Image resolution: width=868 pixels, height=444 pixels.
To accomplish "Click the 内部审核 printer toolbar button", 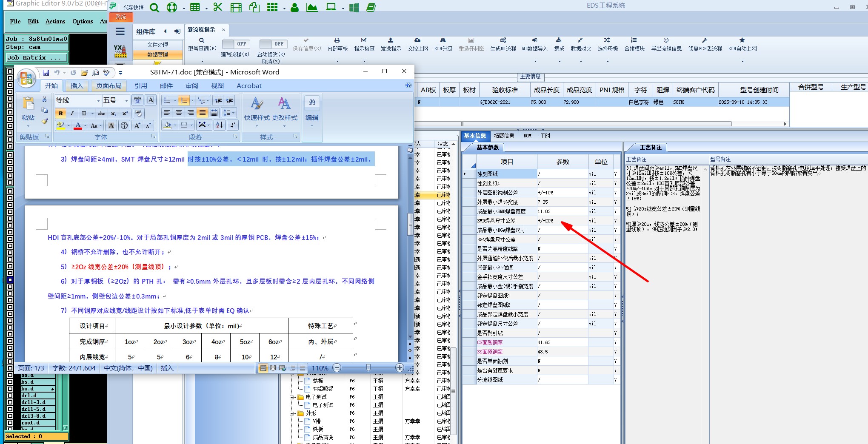I will (337, 45).
